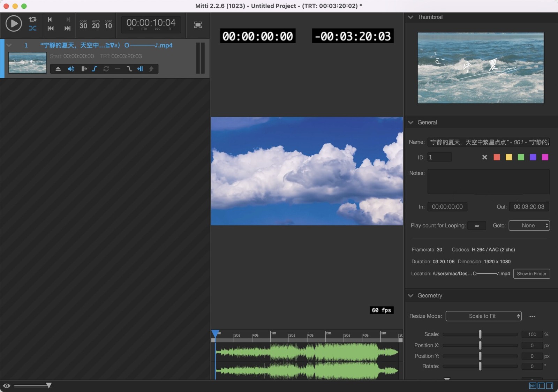Click the Position X value field

(x=532, y=345)
